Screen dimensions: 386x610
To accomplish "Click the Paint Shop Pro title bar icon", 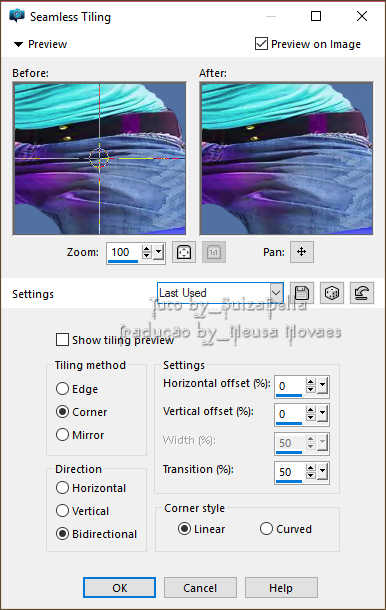I will click(17, 16).
